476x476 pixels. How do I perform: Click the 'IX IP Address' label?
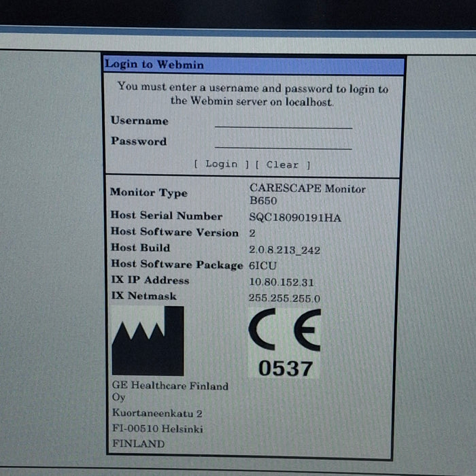click(x=150, y=280)
